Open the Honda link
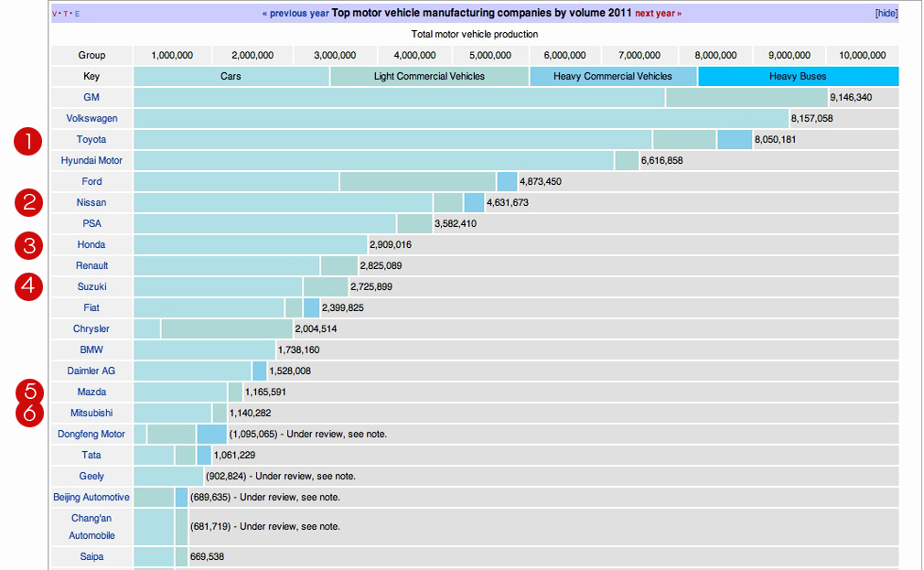Image resolution: width=924 pixels, height=570 pixels. [91, 244]
